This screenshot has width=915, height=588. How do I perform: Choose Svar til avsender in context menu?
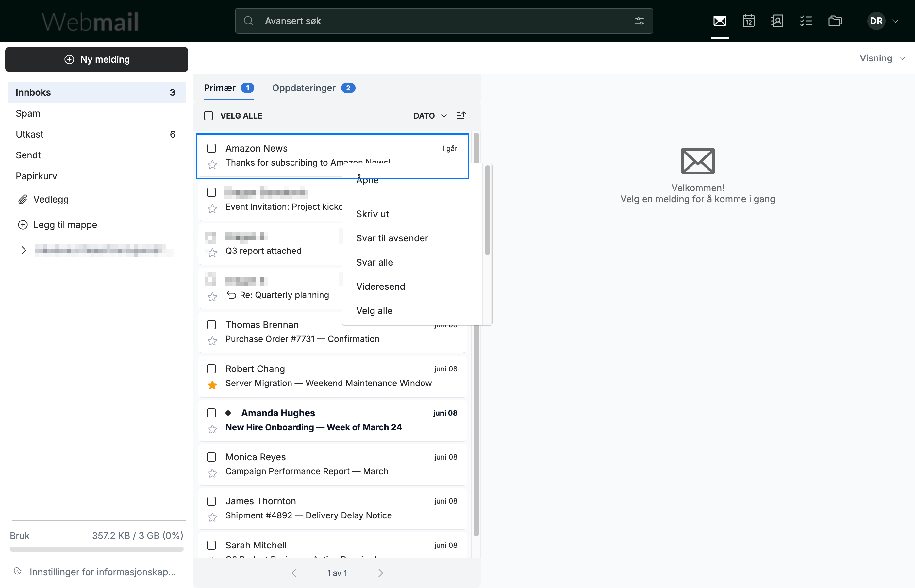point(412,238)
